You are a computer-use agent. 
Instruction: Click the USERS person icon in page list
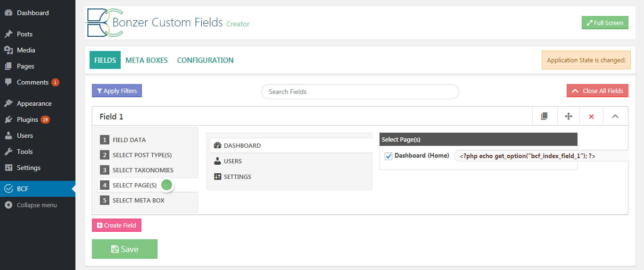[217, 161]
